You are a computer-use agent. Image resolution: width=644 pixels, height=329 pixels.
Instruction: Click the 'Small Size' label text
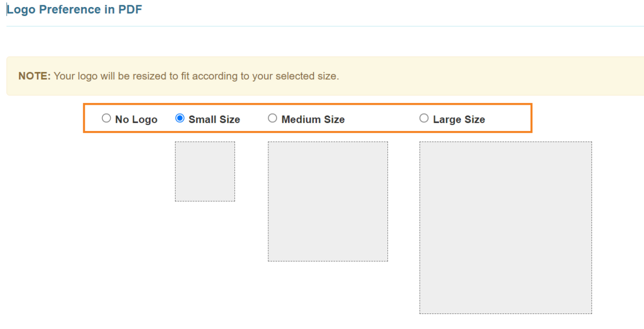pos(214,120)
